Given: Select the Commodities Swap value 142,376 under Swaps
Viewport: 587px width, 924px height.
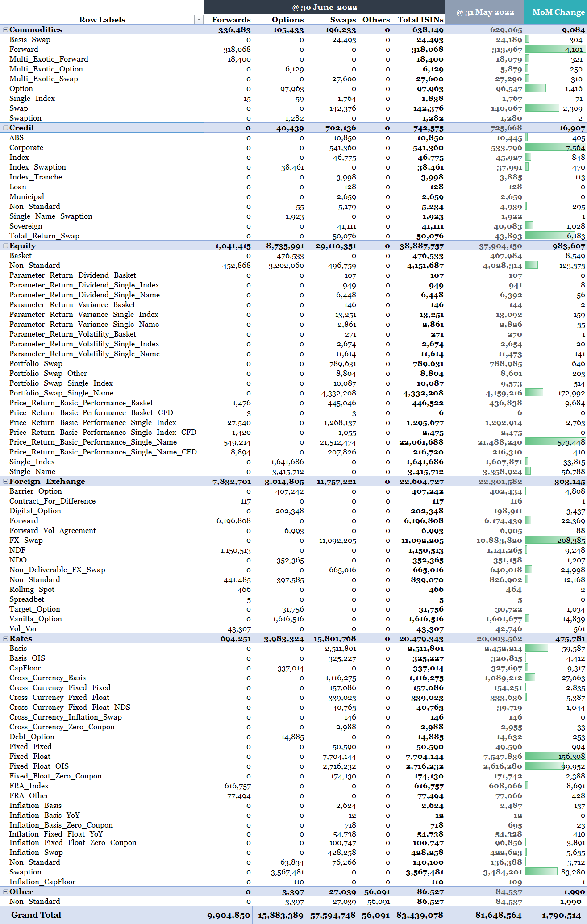Looking at the screenshot, I should tap(342, 108).
